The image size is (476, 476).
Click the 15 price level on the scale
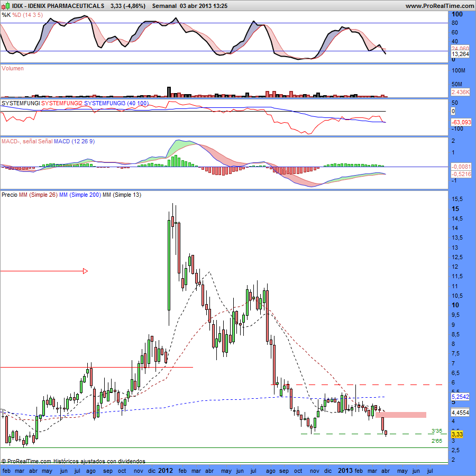click(x=455, y=209)
